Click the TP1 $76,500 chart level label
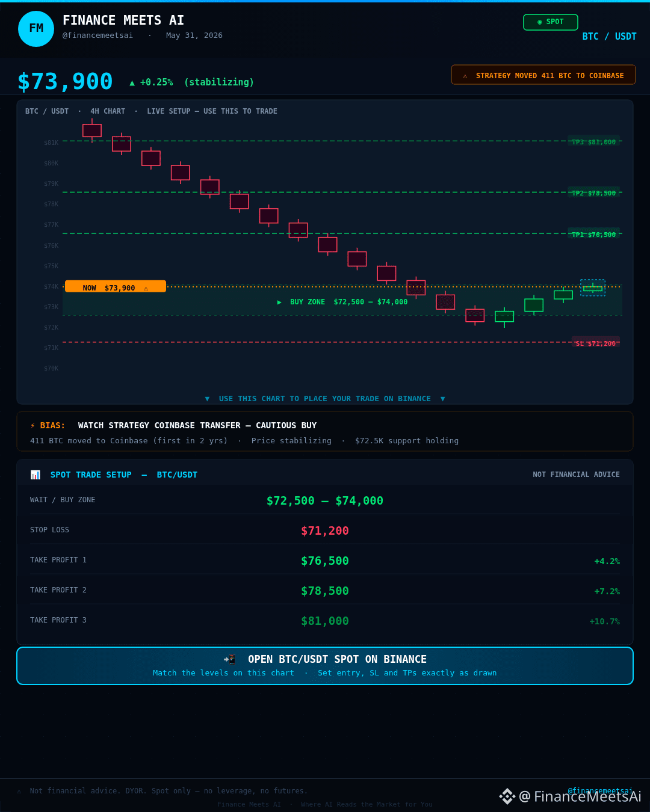Image resolution: width=650 pixels, height=812 pixels. [593, 235]
